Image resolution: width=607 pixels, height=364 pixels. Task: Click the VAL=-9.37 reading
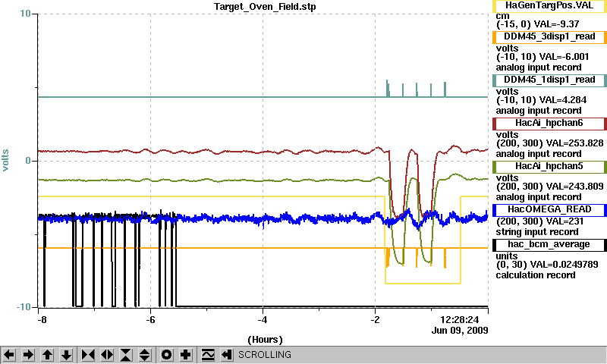coord(556,24)
